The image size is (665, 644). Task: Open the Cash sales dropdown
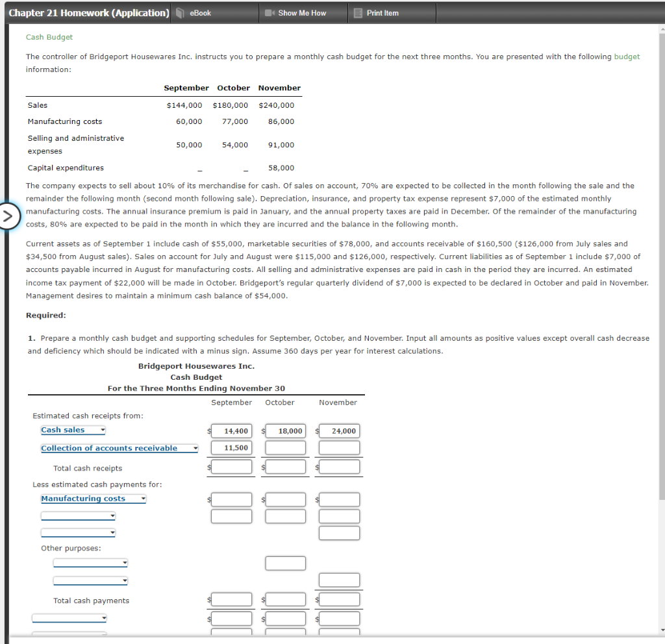[73, 430]
